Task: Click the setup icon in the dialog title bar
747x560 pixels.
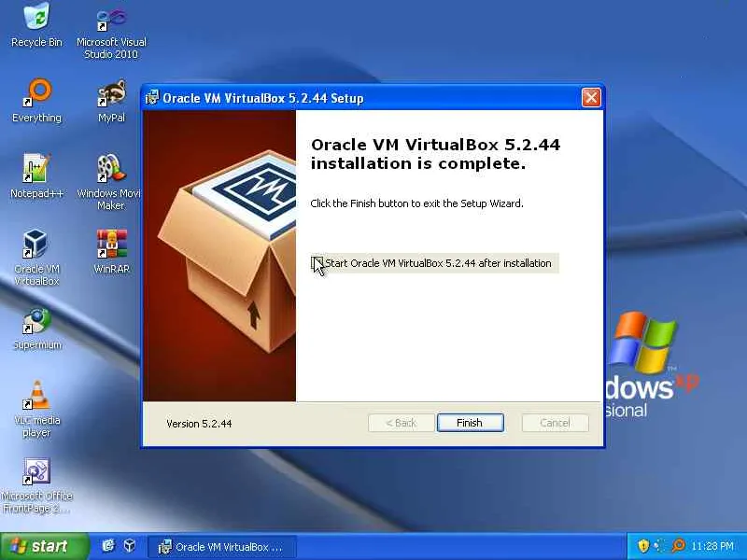Action: point(151,98)
